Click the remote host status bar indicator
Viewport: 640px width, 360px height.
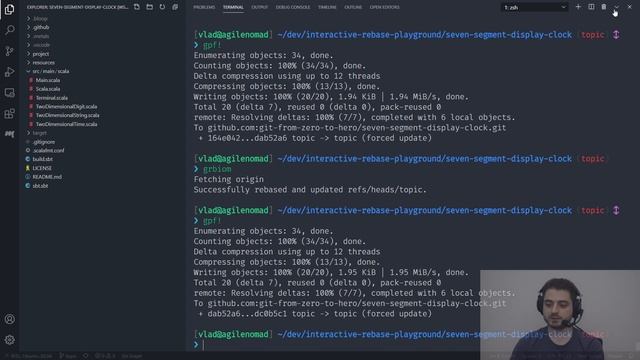(x=29, y=356)
